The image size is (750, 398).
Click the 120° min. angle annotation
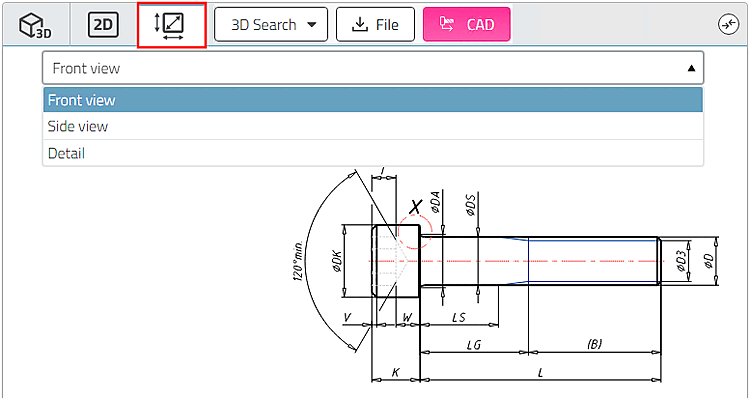[298, 260]
